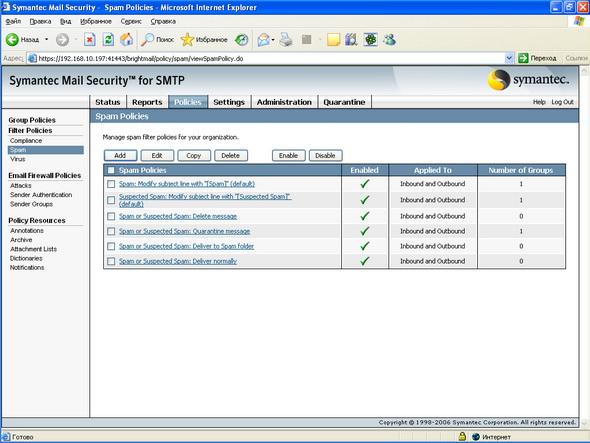Switch to the Administration tab

pos(284,102)
